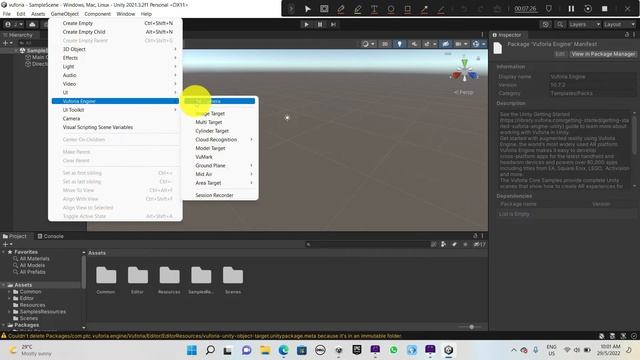Choose Create Empty from GameObject menu

point(115,23)
